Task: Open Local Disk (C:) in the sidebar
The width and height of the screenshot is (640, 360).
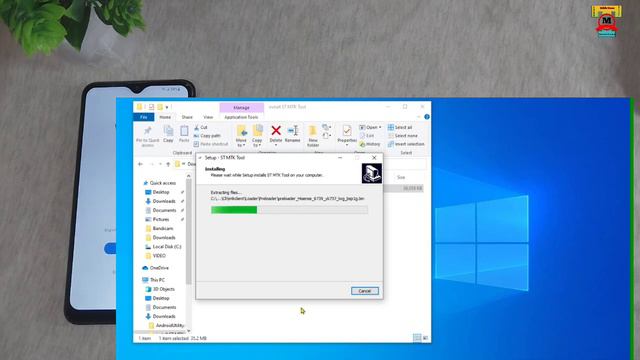Action: [x=163, y=247]
